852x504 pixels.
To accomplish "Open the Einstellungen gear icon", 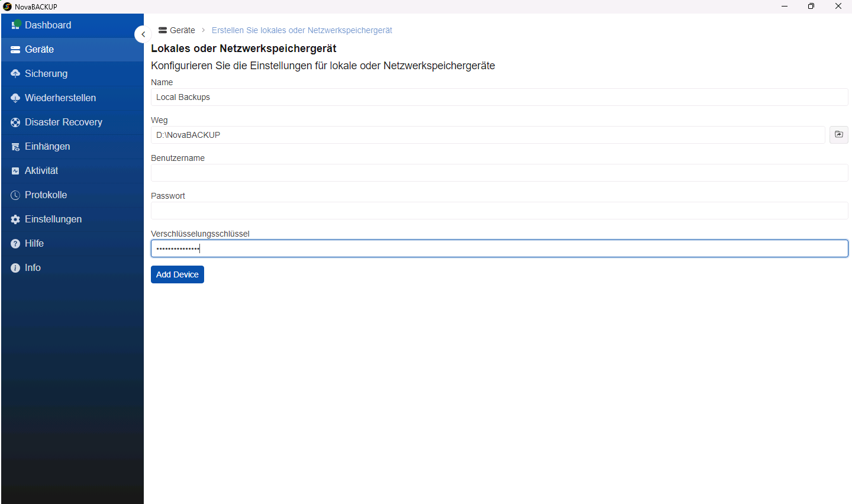I will (15, 219).
